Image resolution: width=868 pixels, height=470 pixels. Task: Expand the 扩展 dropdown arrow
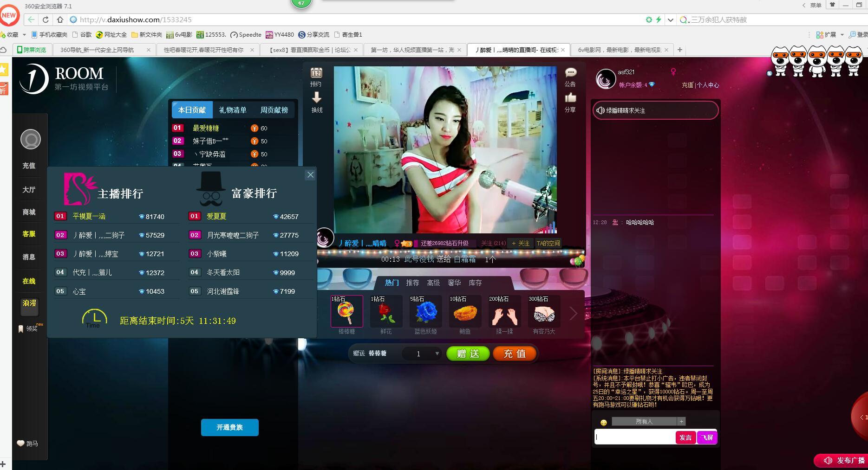(842, 35)
